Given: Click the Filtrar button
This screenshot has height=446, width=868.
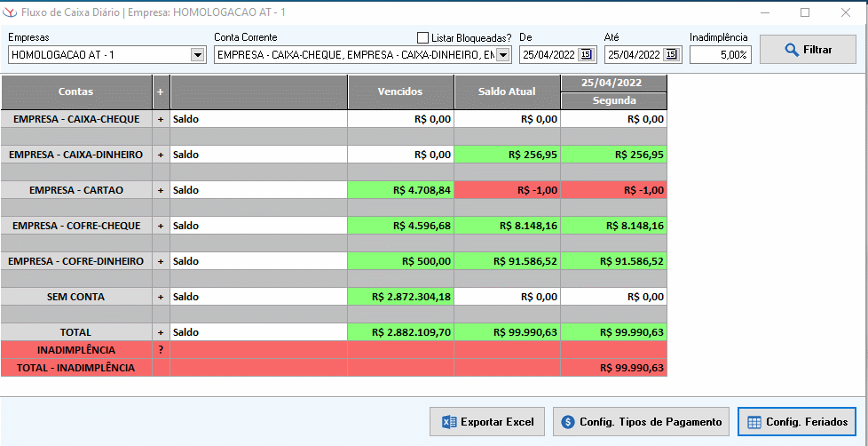Looking at the screenshot, I should [808, 50].
